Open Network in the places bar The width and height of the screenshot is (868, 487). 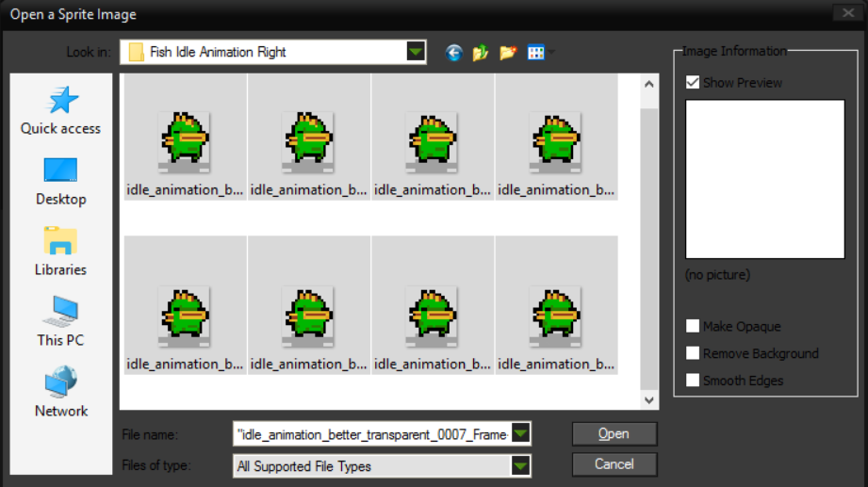[61, 393]
